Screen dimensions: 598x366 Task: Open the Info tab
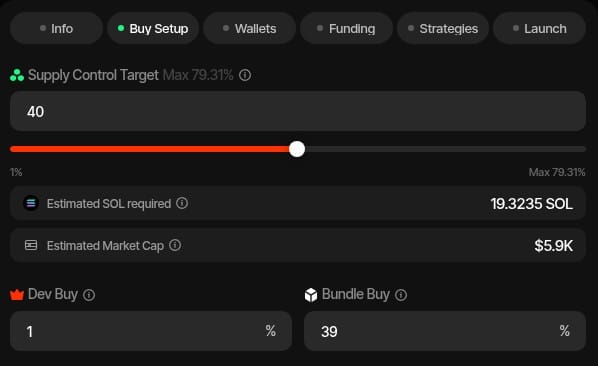pyautogui.click(x=56, y=29)
